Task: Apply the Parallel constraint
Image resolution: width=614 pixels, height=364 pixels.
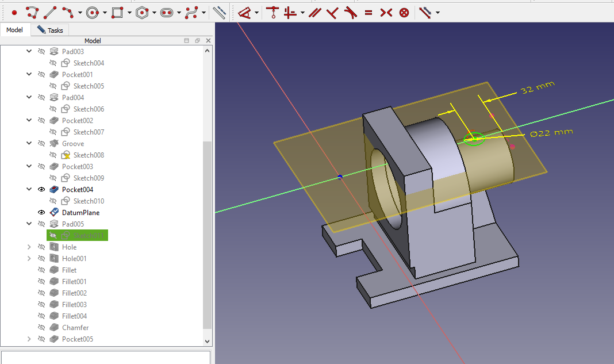Action: (314, 12)
